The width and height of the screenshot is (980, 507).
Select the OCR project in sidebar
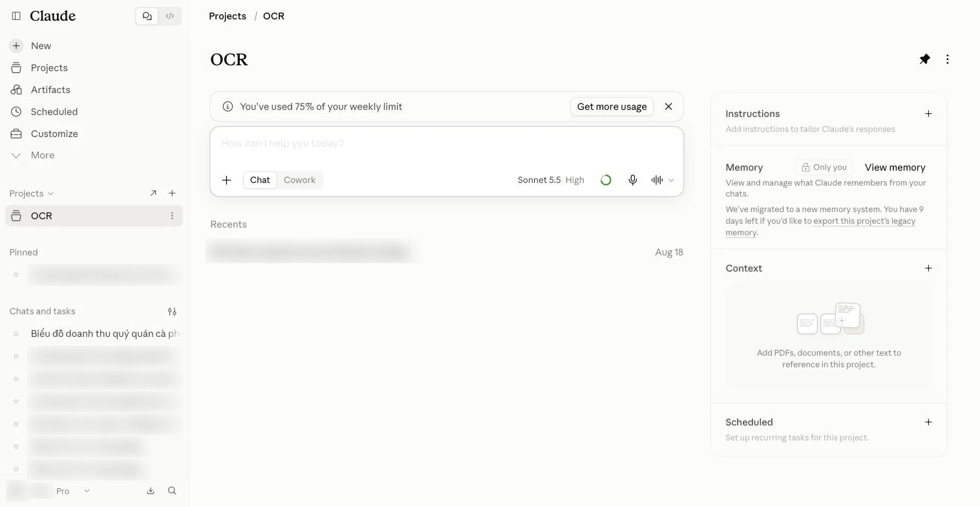94,216
